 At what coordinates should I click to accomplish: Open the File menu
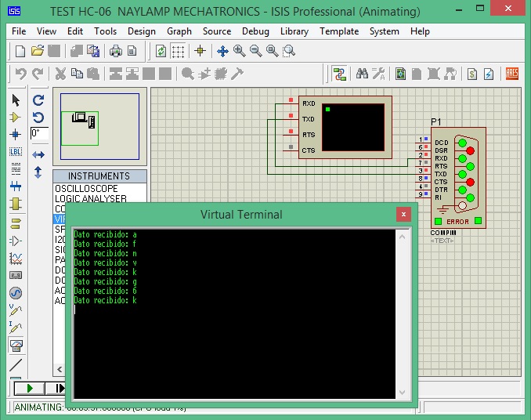19,31
